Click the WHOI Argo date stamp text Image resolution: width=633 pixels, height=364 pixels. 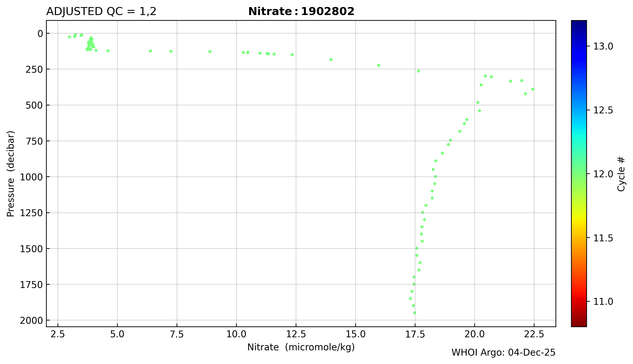503,353
